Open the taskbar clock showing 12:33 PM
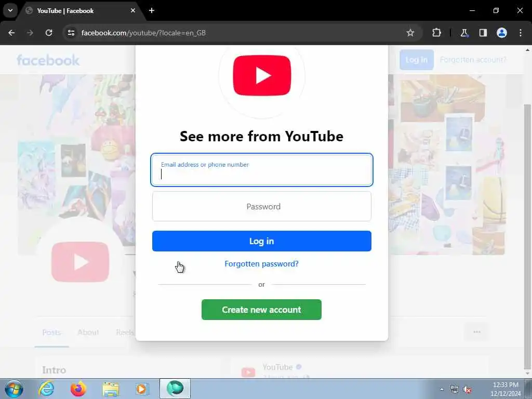The height and width of the screenshot is (399, 532). click(505, 389)
